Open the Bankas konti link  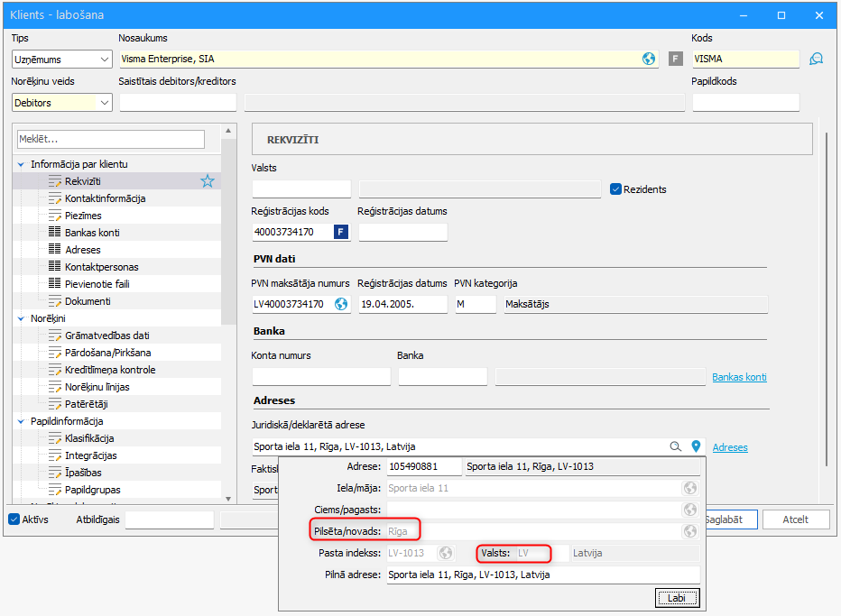(x=739, y=377)
